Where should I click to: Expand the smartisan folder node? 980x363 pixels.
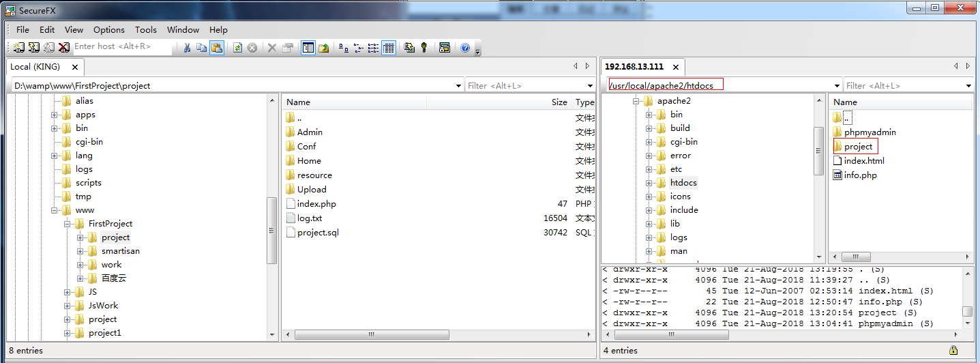pos(80,251)
